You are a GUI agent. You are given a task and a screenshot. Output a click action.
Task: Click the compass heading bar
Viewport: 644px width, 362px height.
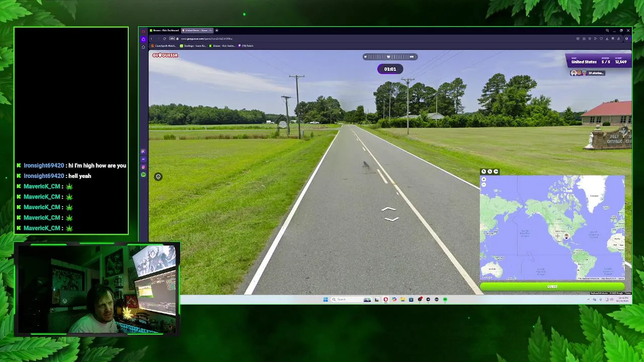click(x=390, y=57)
